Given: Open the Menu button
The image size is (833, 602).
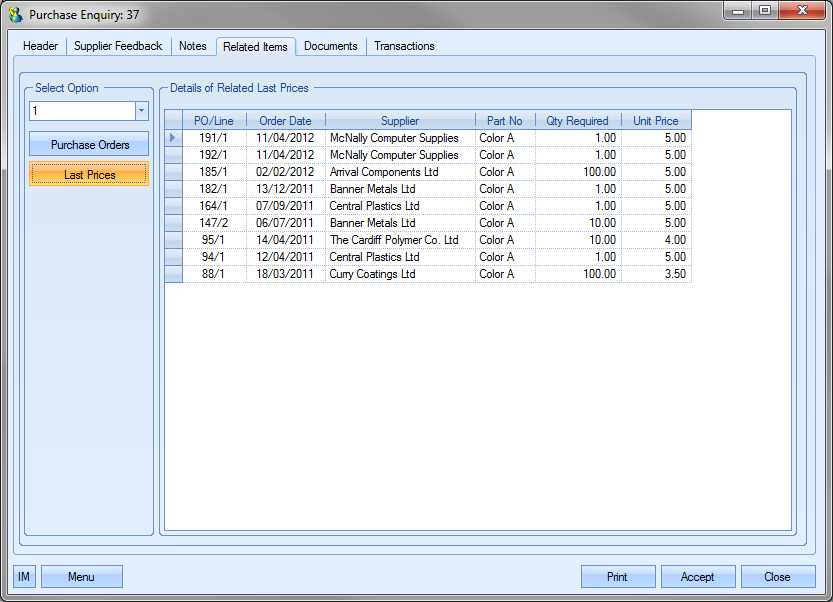Looking at the screenshot, I should pyautogui.click(x=82, y=577).
